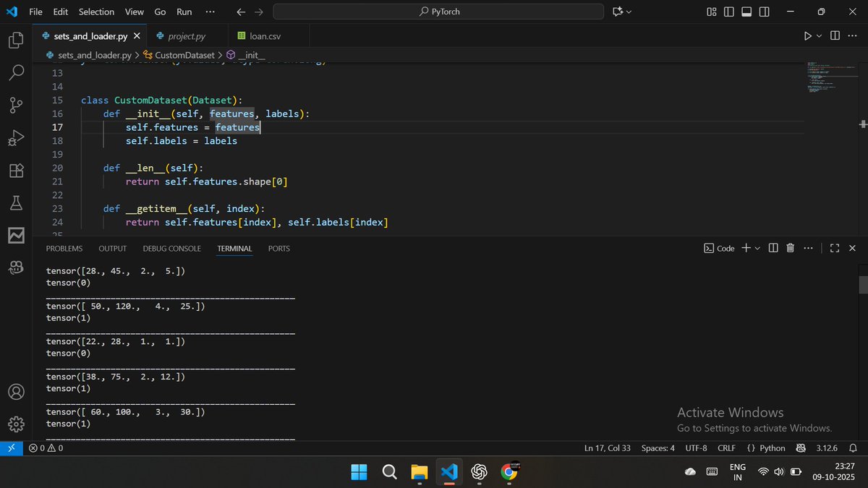Expand the hidden menu items ellipsis

pyautogui.click(x=210, y=12)
